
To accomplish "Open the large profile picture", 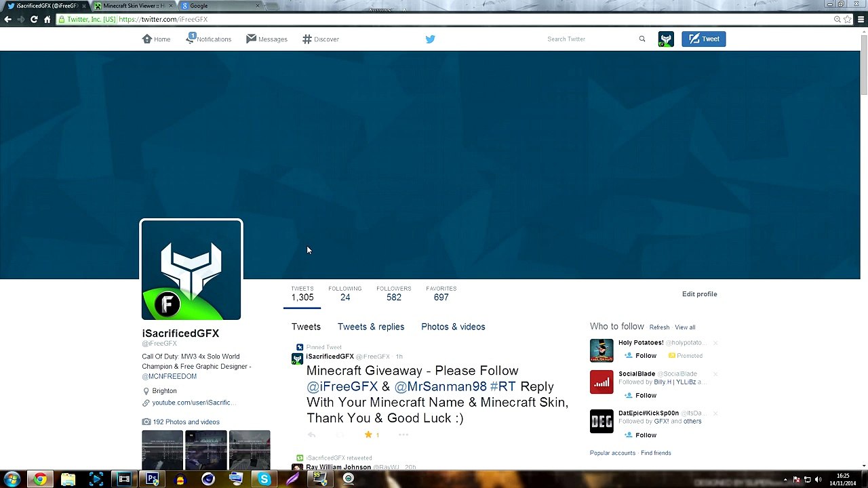I will coord(191,270).
